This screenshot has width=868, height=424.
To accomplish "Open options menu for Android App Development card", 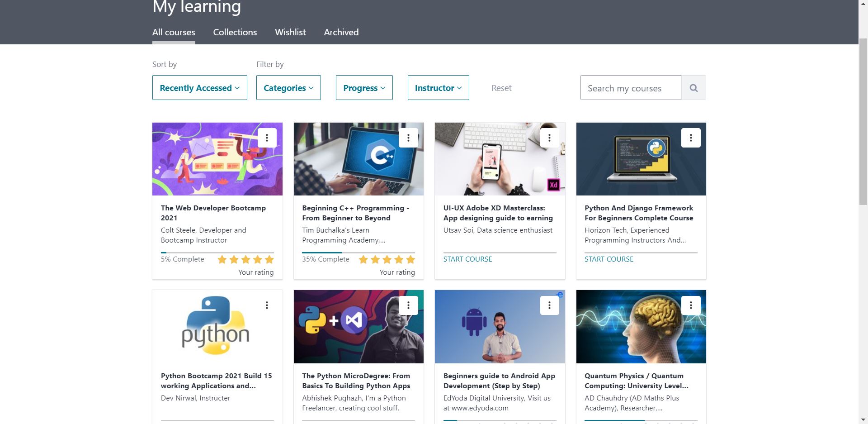I will [550, 305].
